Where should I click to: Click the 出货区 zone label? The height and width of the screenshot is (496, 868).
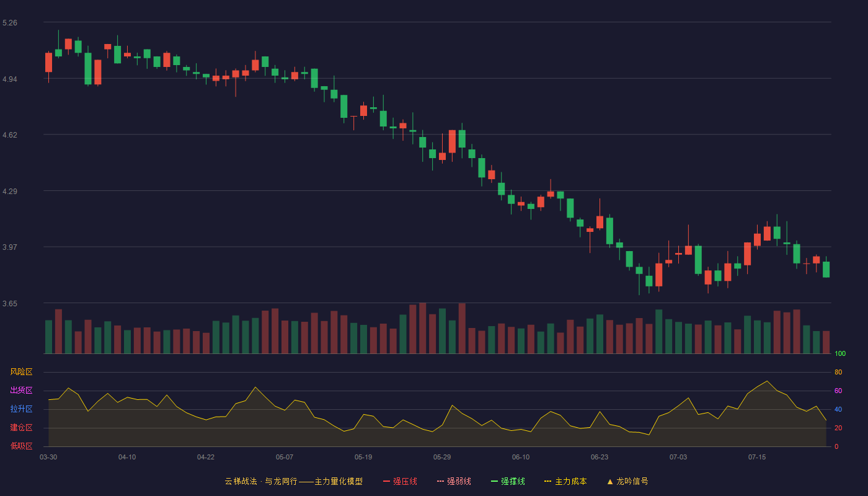[x=22, y=391]
